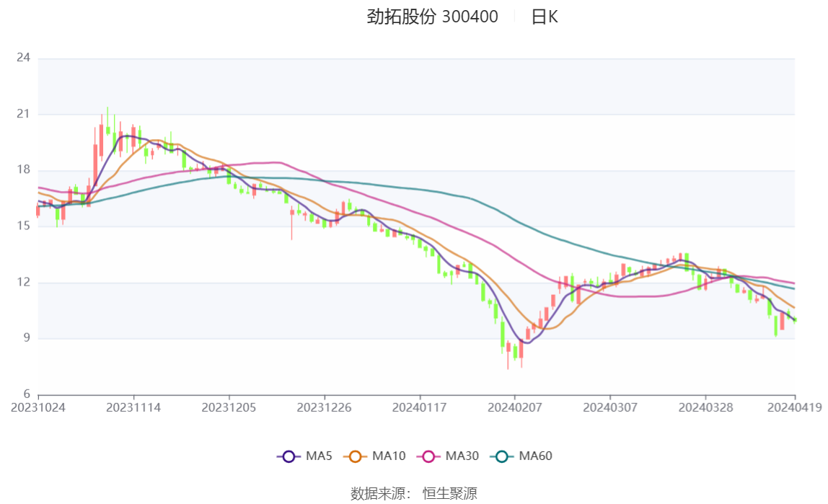
Task: Click the 20240117 date axis label
Action: pos(420,407)
